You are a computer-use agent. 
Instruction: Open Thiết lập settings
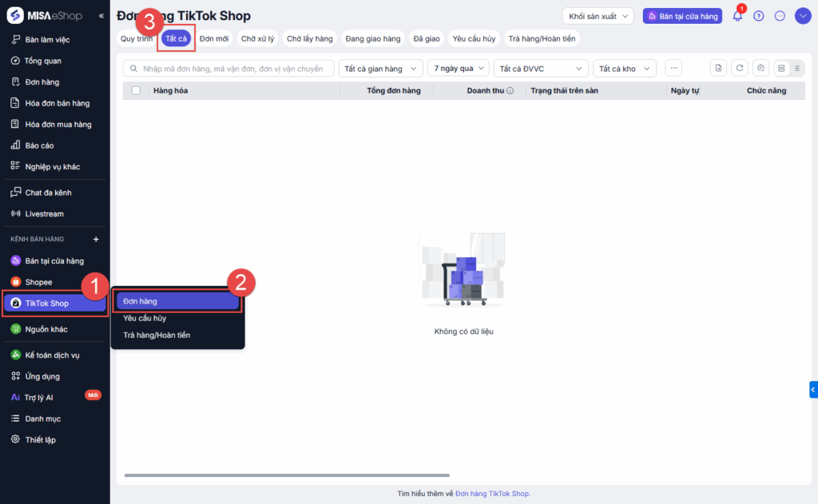(40, 440)
